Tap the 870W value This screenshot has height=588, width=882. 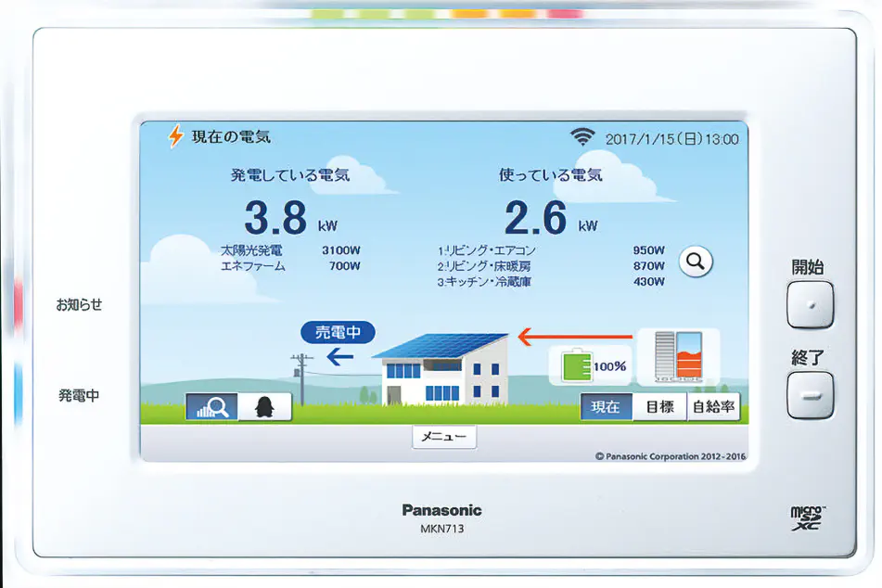[x=649, y=266]
